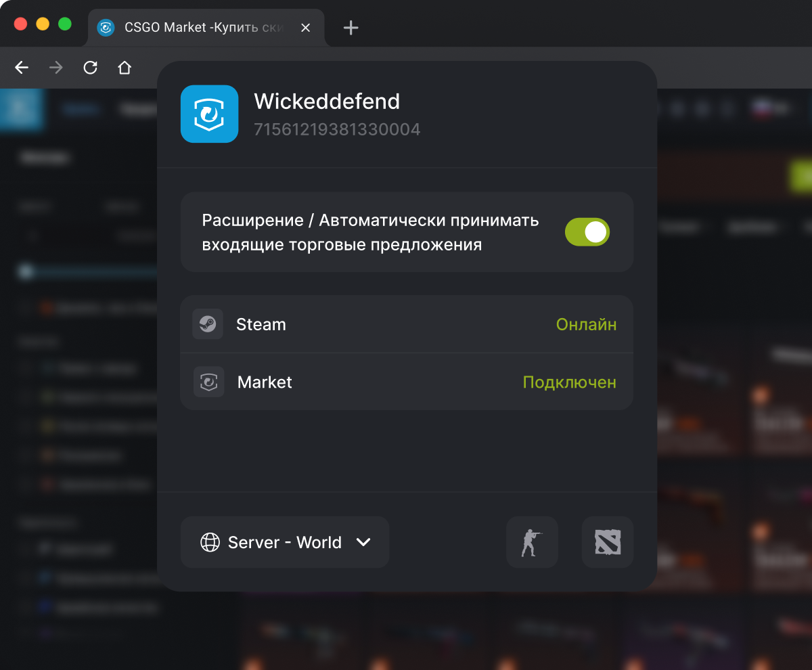Click the Market row label
This screenshot has width=812, height=670.
pos(265,382)
